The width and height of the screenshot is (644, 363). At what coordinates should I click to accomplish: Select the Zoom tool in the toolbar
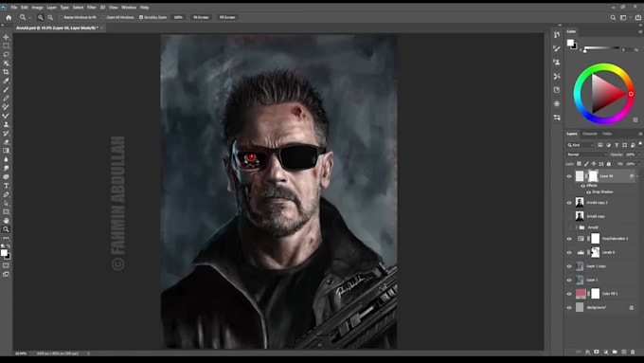pyautogui.click(x=6, y=229)
